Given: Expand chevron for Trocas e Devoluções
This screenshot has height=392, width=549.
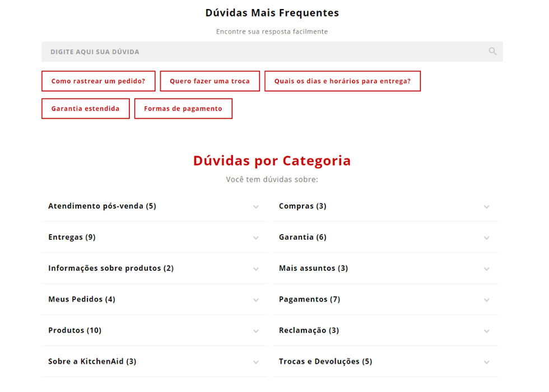Looking at the screenshot, I should tap(486, 362).
